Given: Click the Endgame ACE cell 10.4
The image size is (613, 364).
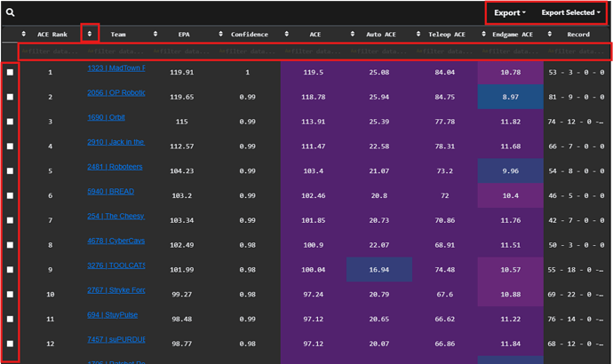Looking at the screenshot, I should tap(511, 195).
